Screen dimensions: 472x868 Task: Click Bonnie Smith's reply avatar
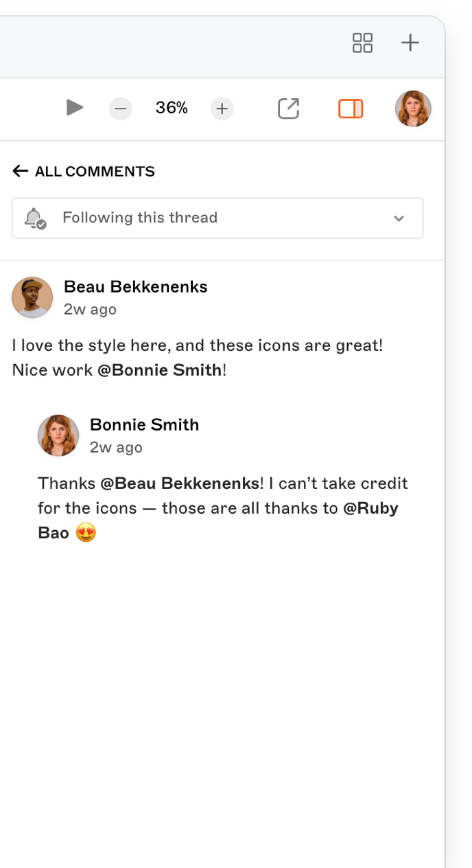58,435
